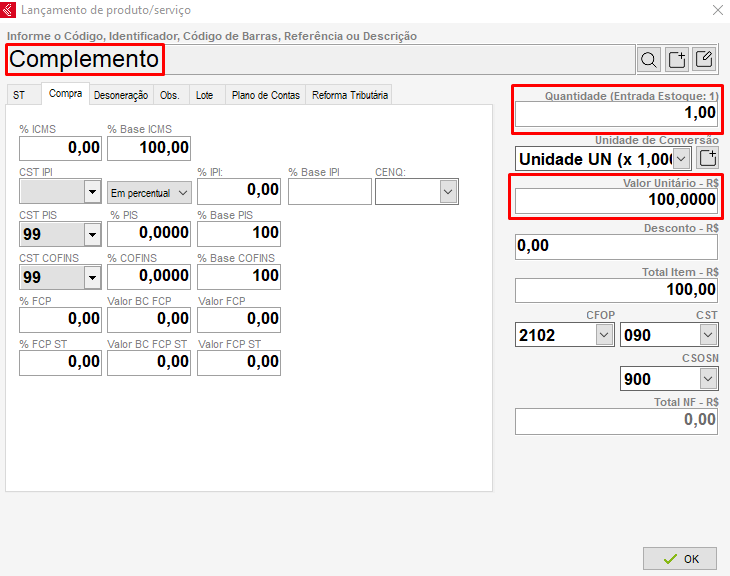Click the edit product pencil icon
Image resolution: width=730 pixels, height=576 pixels.
(x=704, y=60)
